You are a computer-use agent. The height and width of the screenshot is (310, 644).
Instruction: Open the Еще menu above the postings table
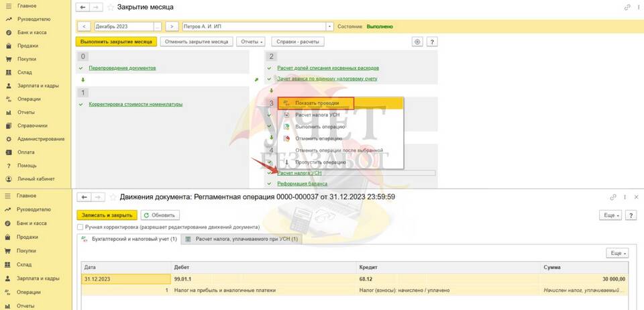[616, 254]
